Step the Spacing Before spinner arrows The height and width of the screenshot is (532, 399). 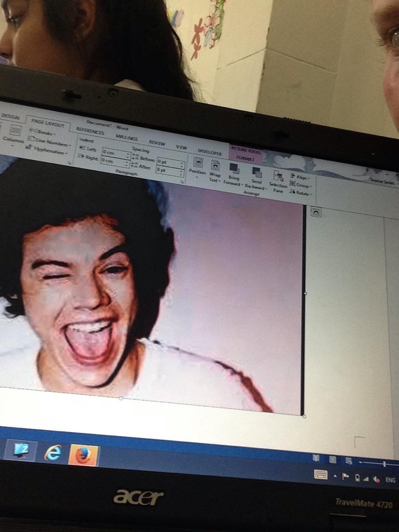coord(182,165)
